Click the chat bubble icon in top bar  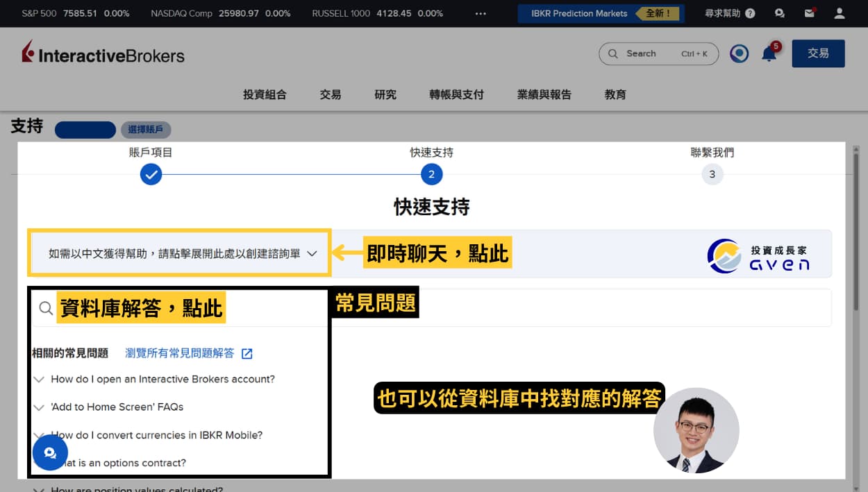click(x=780, y=12)
